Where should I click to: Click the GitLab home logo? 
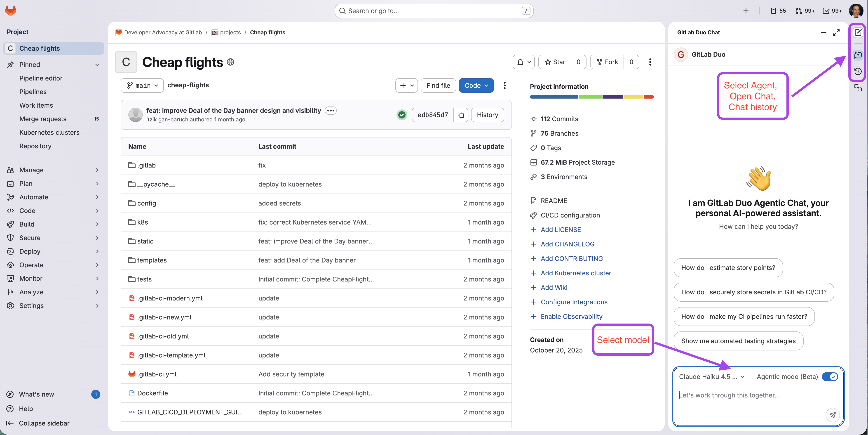click(10, 10)
